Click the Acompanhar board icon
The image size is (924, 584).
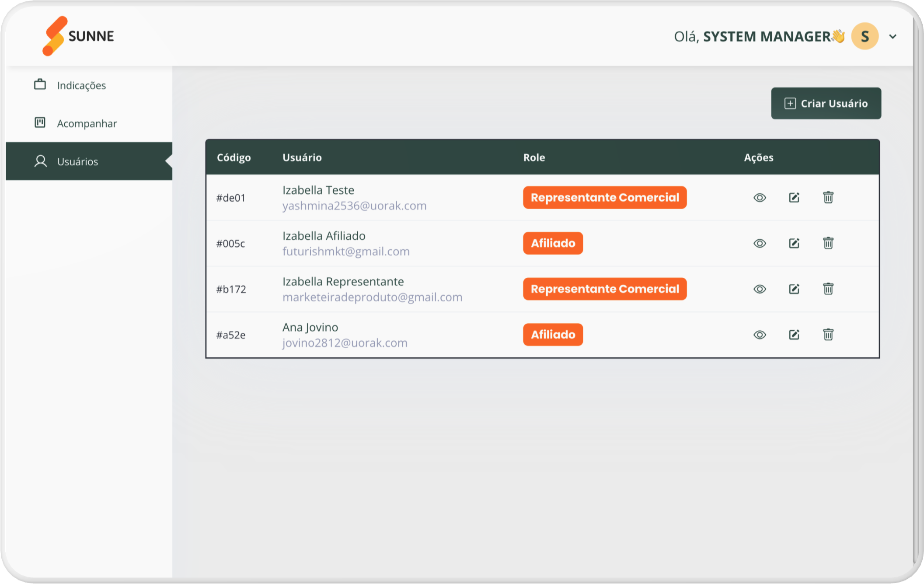click(40, 122)
